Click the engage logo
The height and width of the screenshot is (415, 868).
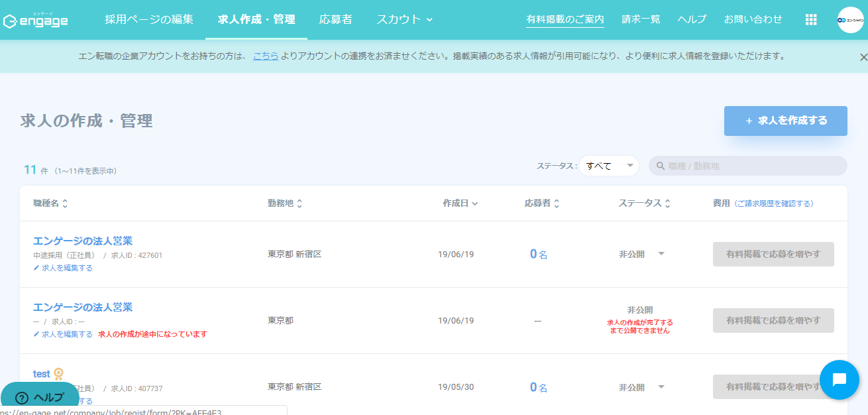[36, 21]
